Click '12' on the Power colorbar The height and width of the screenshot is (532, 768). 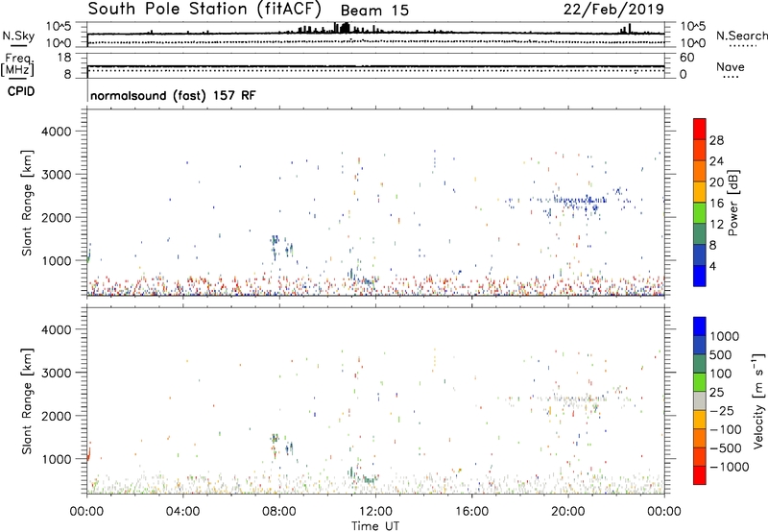point(716,224)
